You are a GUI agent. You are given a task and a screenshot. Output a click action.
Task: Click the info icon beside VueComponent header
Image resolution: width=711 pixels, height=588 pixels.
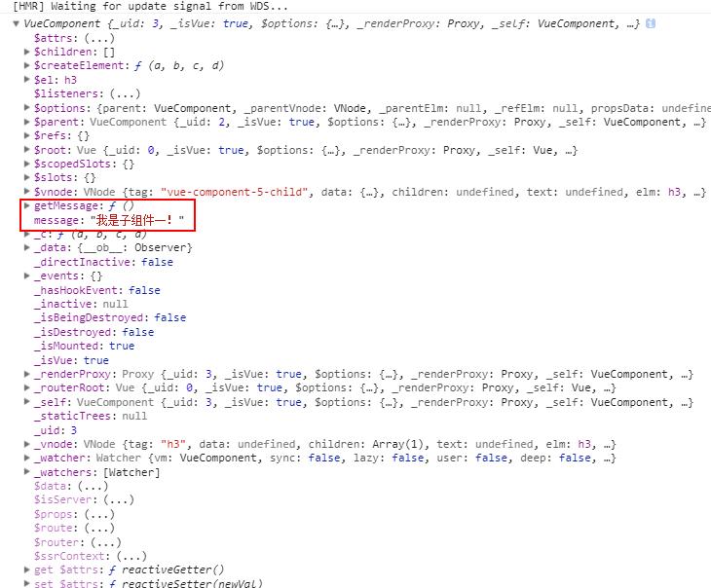point(651,23)
